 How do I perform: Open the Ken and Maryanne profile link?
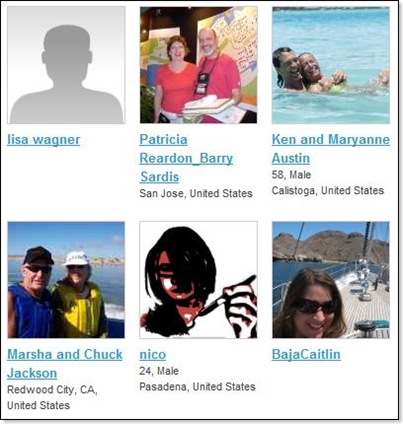point(331,139)
